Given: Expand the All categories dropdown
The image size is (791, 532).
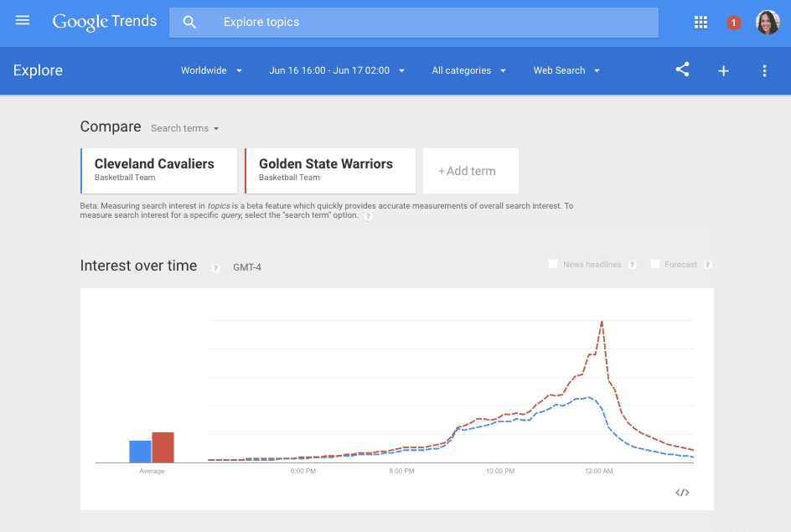Looking at the screenshot, I should click(x=468, y=71).
